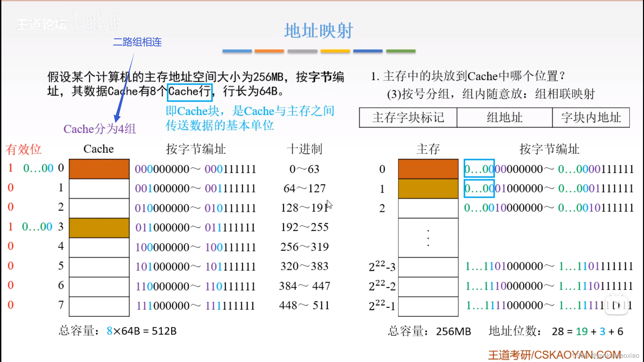Click the floating play button overlay
This screenshot has height=362, width=644.
click(x=616, y=304)
